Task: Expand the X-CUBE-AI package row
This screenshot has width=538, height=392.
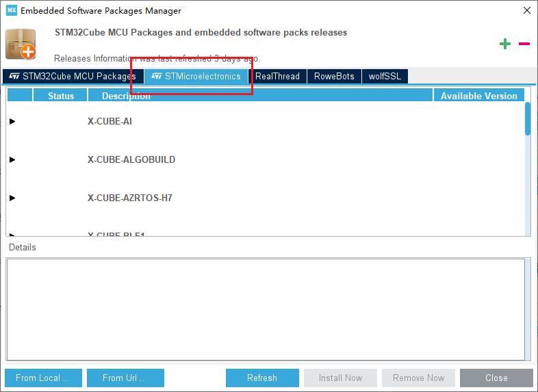Action: [x=12, y=121]
